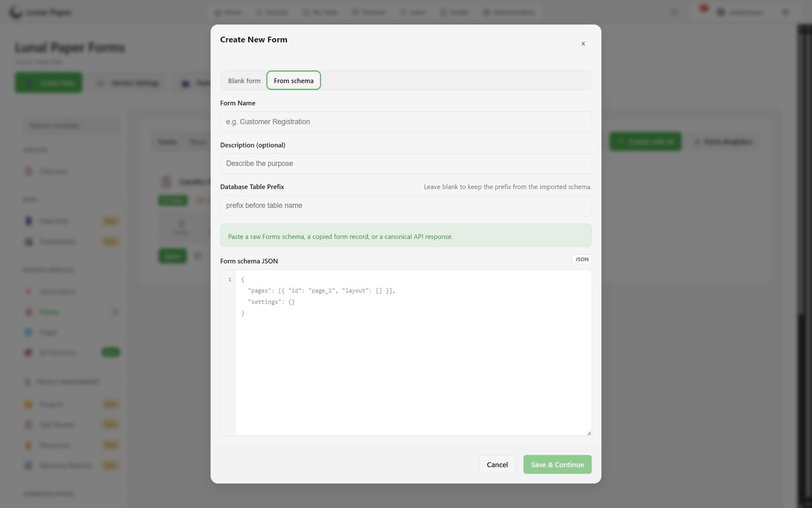Click the 'Leave blank to keep the prefix' hint
This screenshot has width=812, height=508.
507,187
